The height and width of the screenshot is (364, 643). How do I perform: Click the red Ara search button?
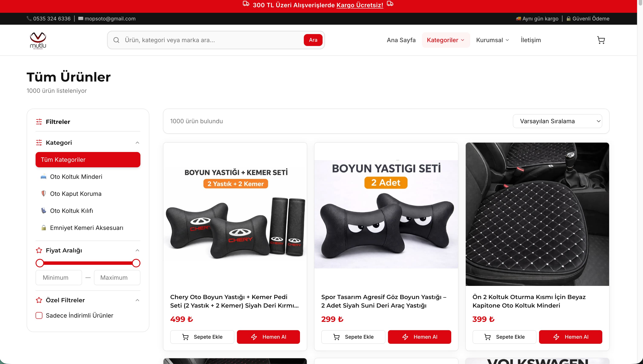313,40
